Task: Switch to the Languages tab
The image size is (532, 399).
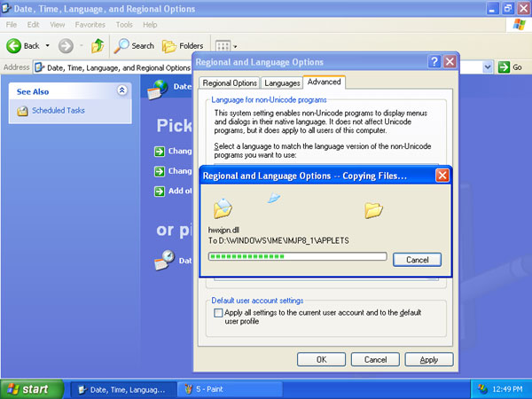Action: pos(282,82)
